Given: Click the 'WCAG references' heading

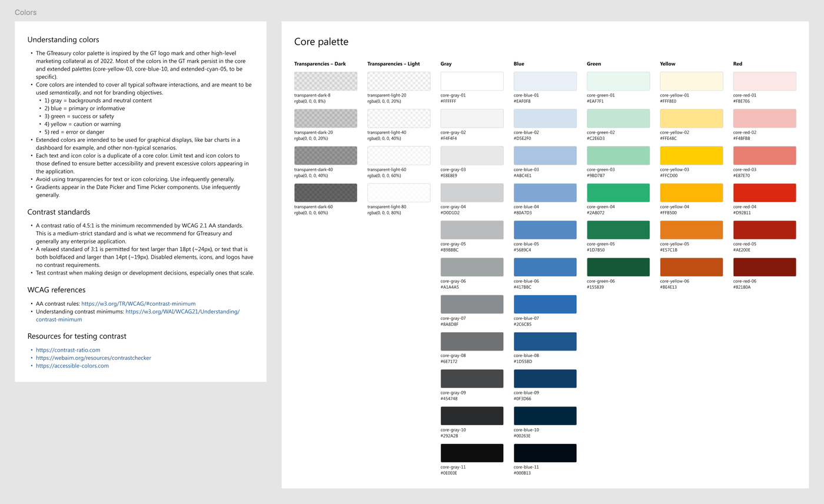Looking at the screenshot, I should [x=57, y=289].
